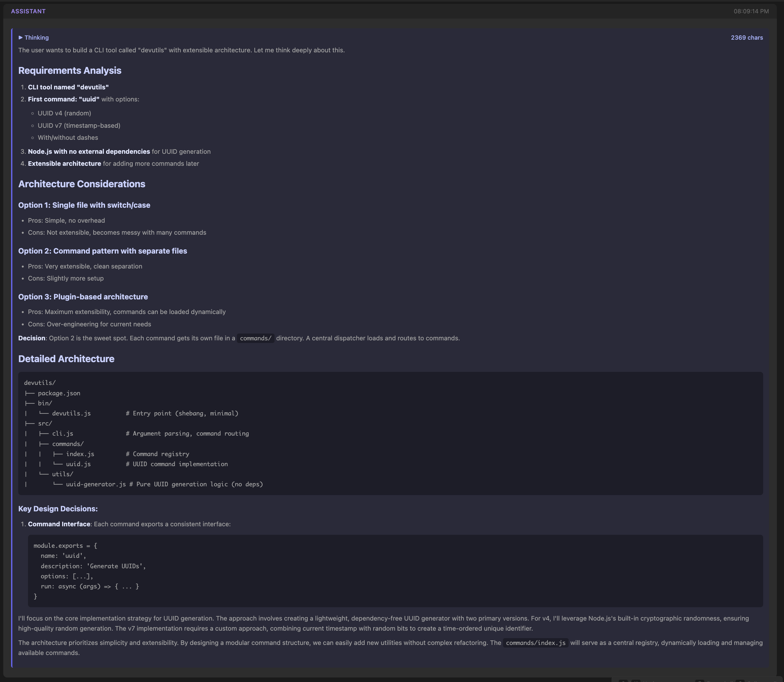Click the 2369 chars counter
784x682 pixels.
coord(746,37)
